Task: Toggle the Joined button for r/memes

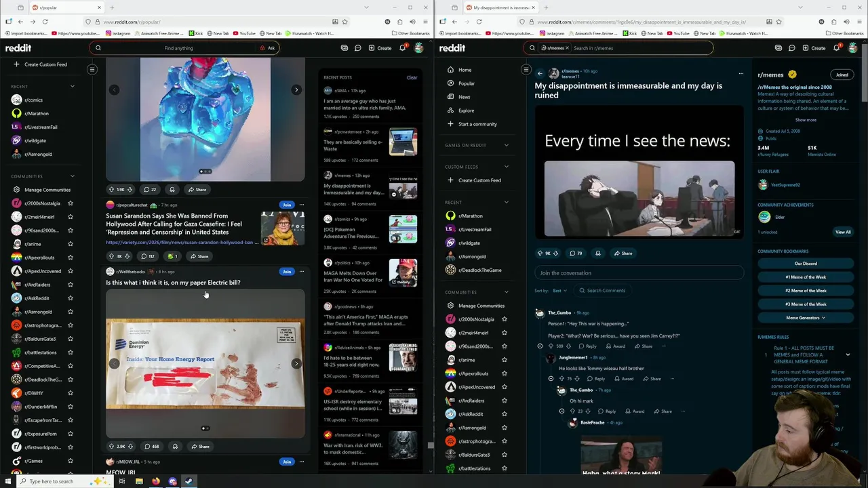Action: pos(842,75)
